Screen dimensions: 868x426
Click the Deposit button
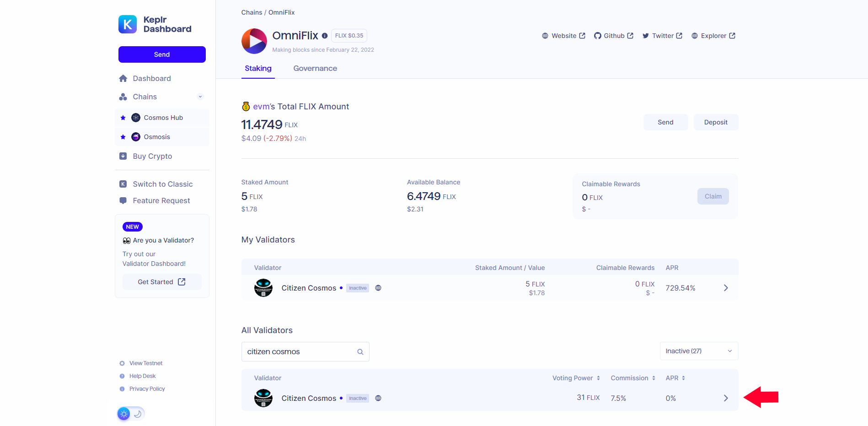point(716,122)
